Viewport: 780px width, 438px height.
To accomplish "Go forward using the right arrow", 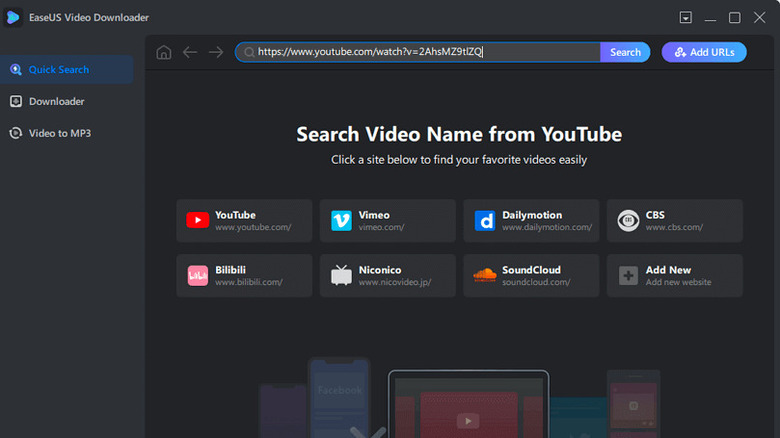I will [215, 52].
